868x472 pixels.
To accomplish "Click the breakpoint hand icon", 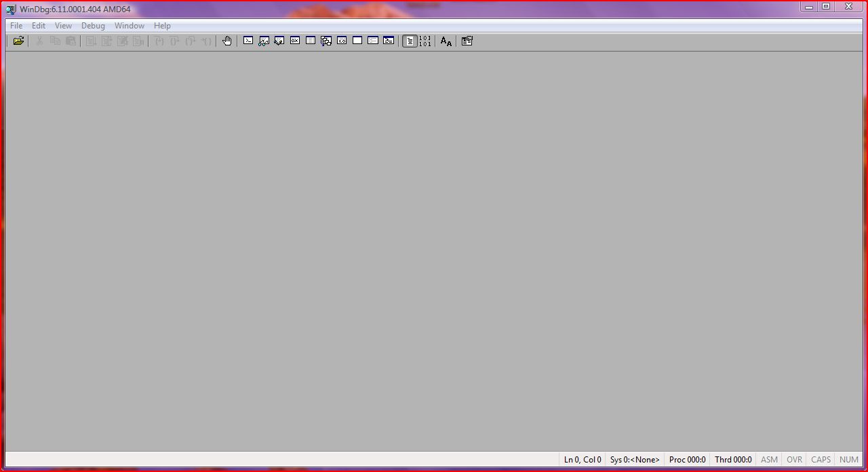I will 227,41.
